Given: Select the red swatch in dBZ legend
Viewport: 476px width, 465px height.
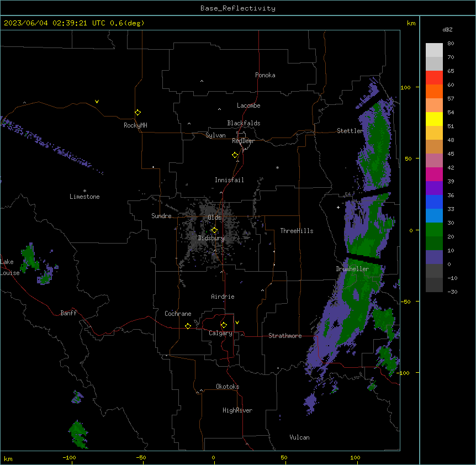Looking at the screenshot, I should [434, 77].
